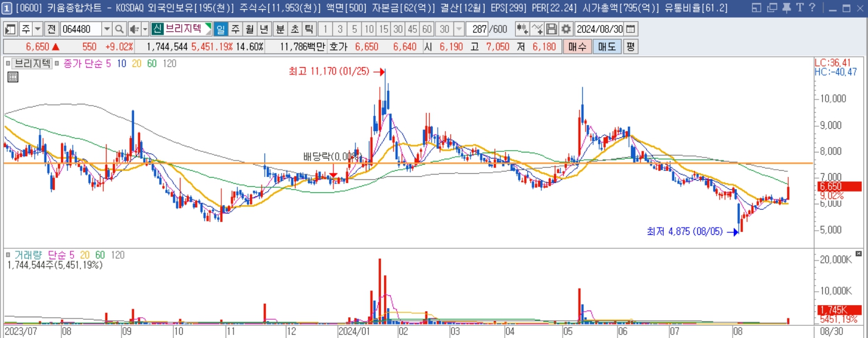Click the 2024/01 date axis label
Screen dimensions: 868x338
(354, 332)
